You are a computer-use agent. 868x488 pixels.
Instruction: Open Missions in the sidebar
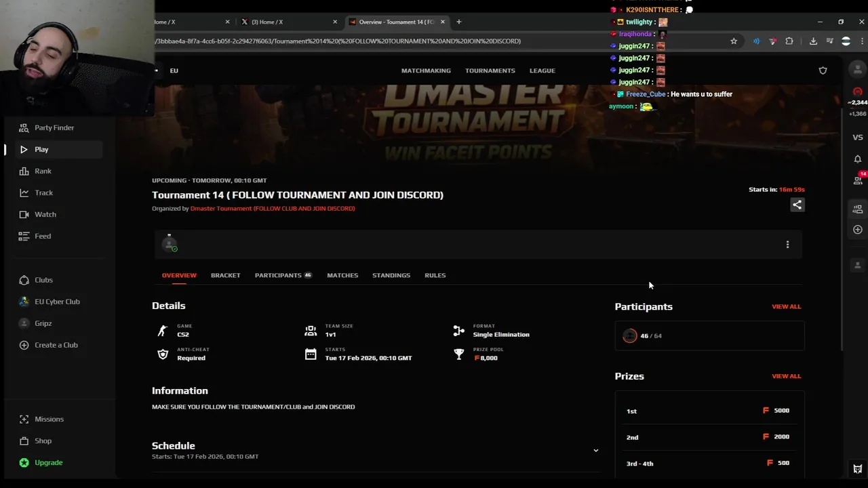(x=49, y=419)
